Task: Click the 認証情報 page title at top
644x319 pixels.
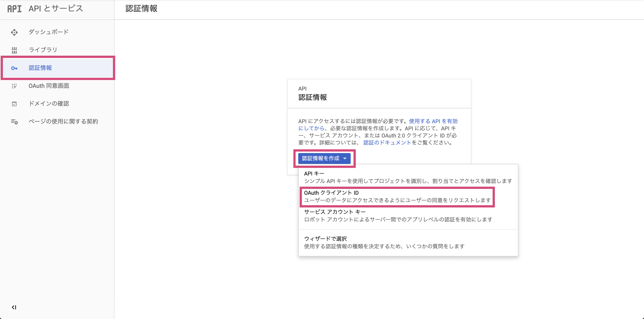Action: [141, 8]
